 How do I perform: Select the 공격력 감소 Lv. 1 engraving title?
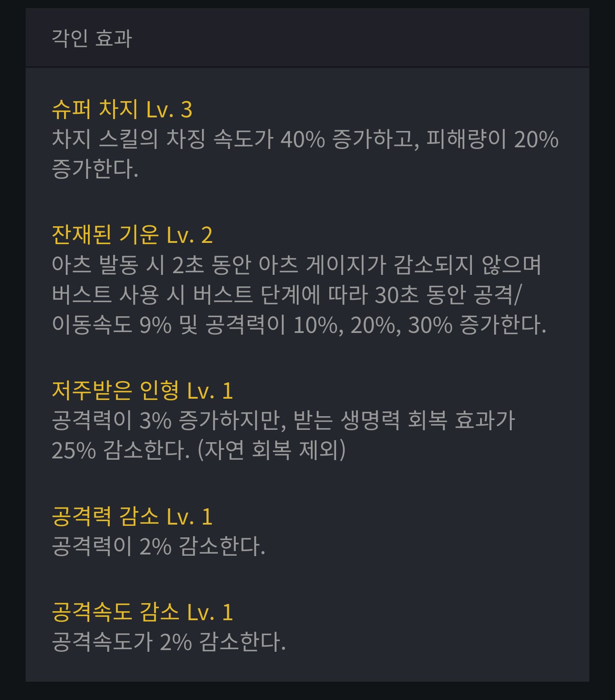[x=132, y=516]
